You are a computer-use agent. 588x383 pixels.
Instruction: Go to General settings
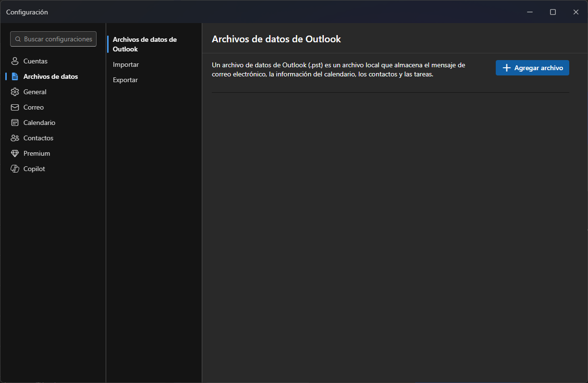(53, 92)
